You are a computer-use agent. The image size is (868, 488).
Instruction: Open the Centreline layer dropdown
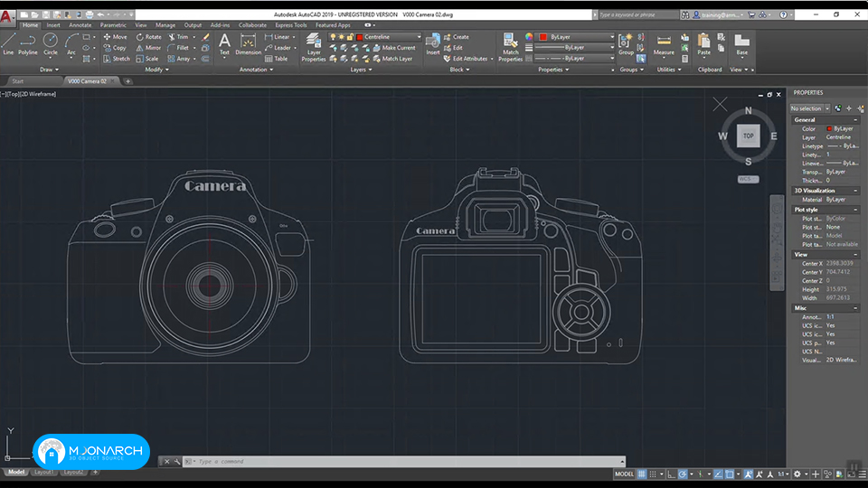[419, 37]
